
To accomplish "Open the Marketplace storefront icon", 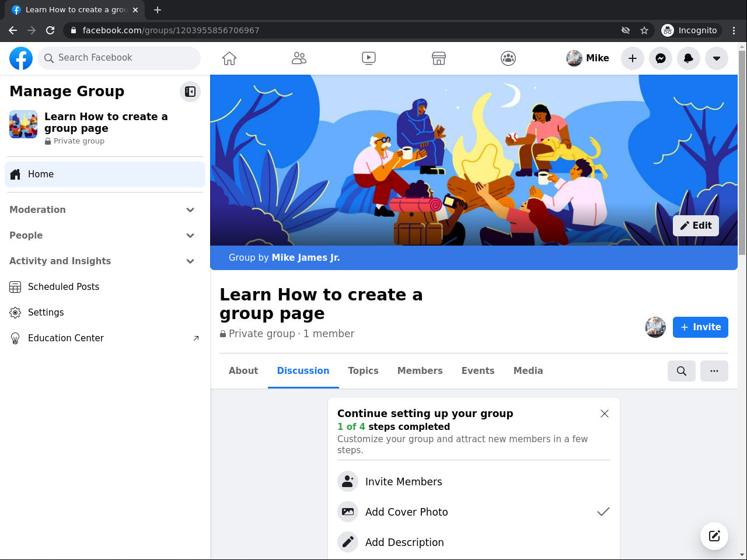I will (x=439, y=58).
